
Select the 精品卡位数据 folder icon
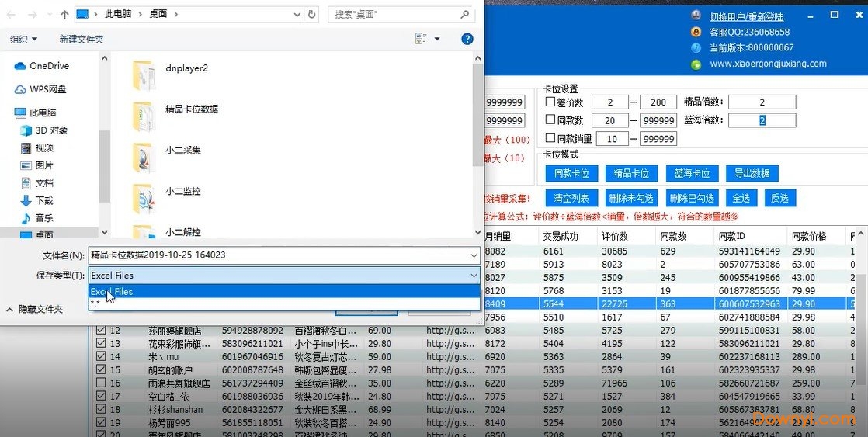144,116
